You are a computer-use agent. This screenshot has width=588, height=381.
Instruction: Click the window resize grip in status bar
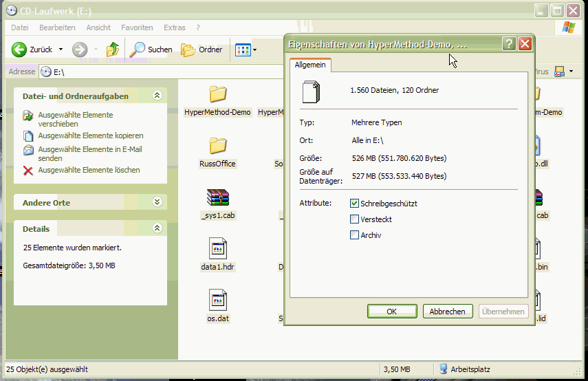pos(577,371)
